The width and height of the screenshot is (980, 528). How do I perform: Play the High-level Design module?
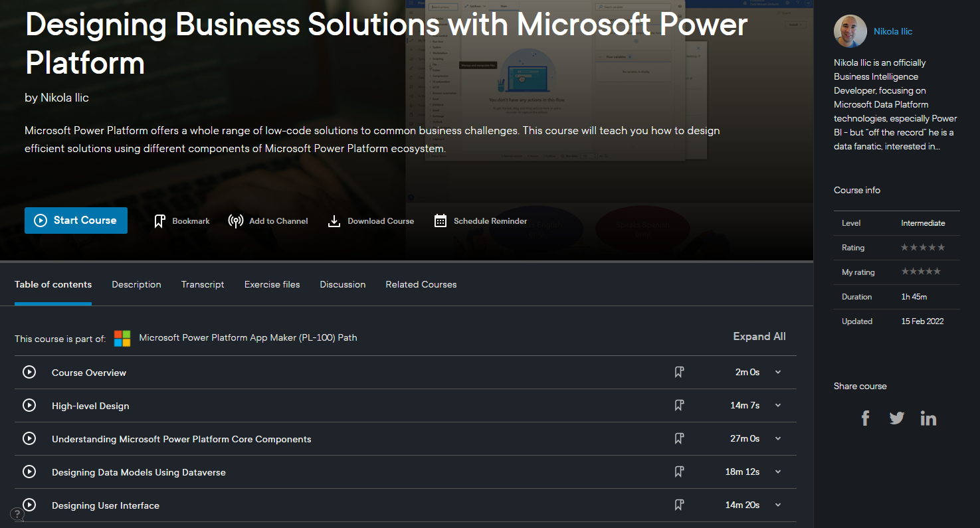29,405
